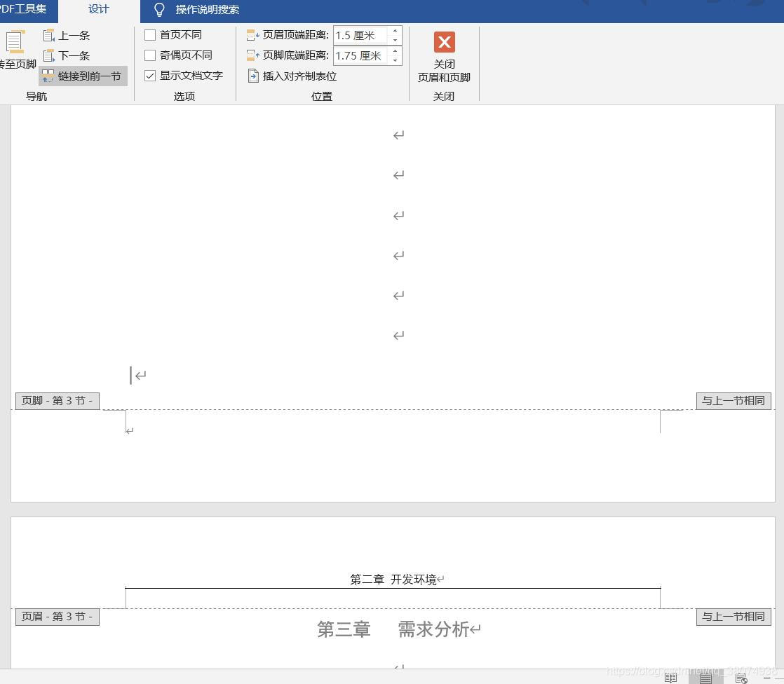The height and width of the screenshot is (684, 784).
Task: Open the 设计 ribbon tab
Action: coord(98,9)
